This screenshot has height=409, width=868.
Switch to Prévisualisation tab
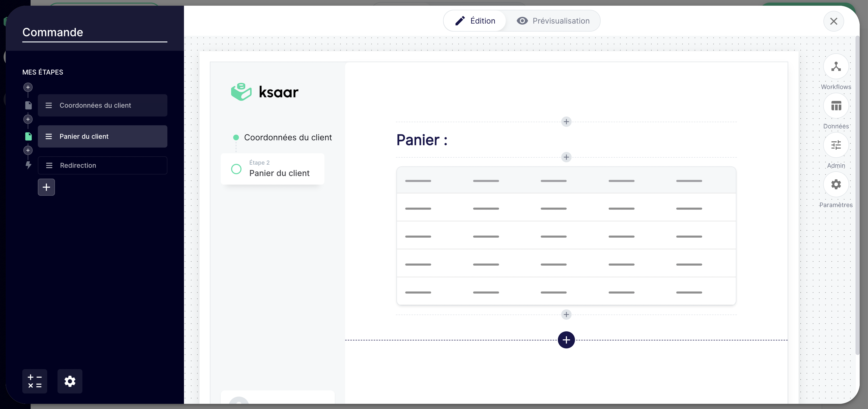point(553,21)
